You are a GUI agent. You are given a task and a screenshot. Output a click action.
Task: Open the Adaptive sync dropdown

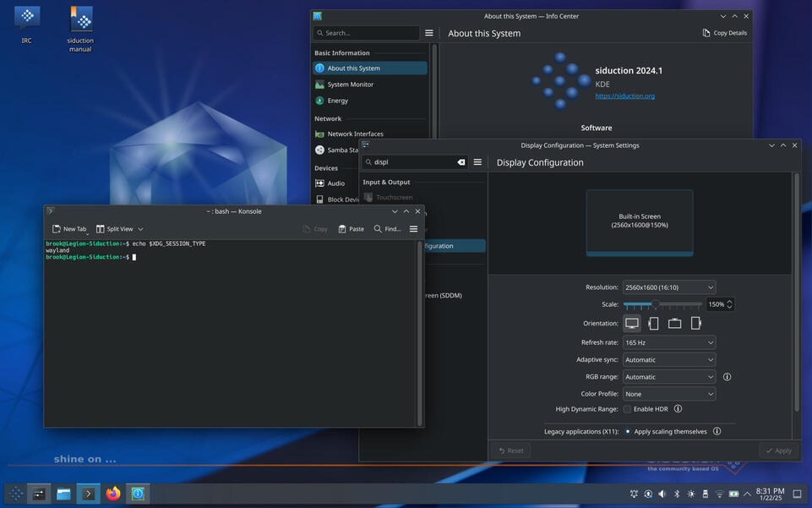tap(669, 360)
